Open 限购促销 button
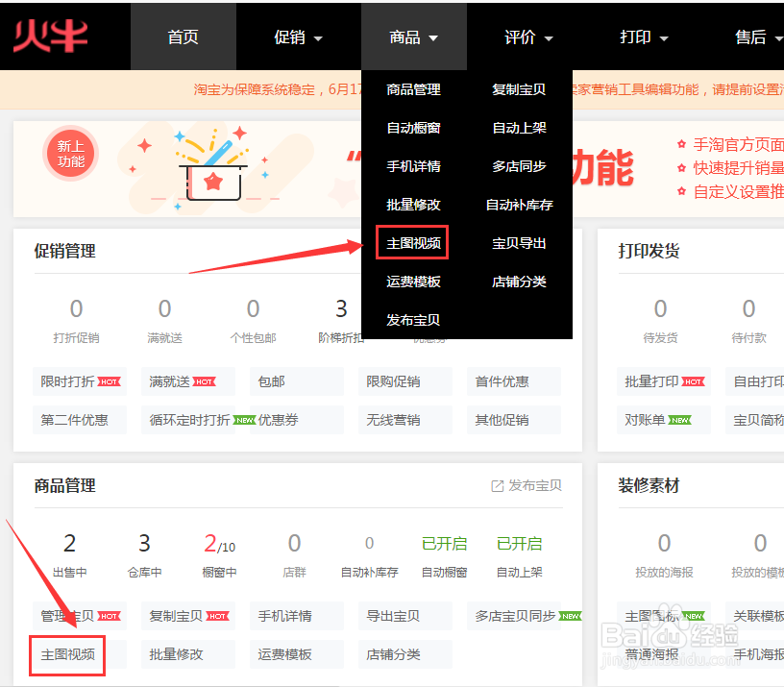The width and height of the screenshot is (784, 687). pyautogui.click(x=405, y=381)
